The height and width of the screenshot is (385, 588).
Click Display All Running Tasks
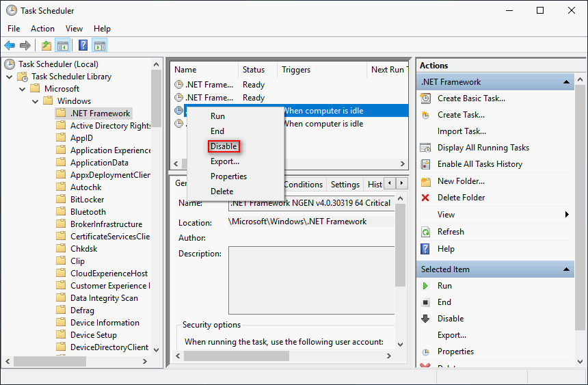(x=483, y=148)
